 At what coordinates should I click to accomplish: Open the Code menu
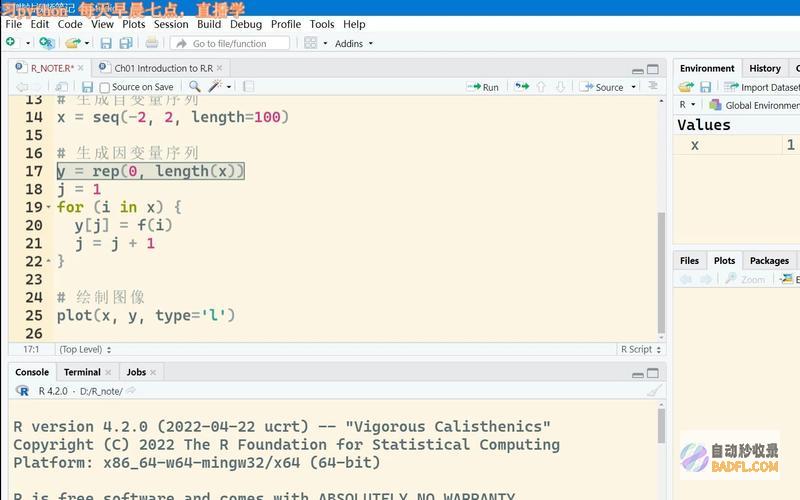click(x=70, y=24)
